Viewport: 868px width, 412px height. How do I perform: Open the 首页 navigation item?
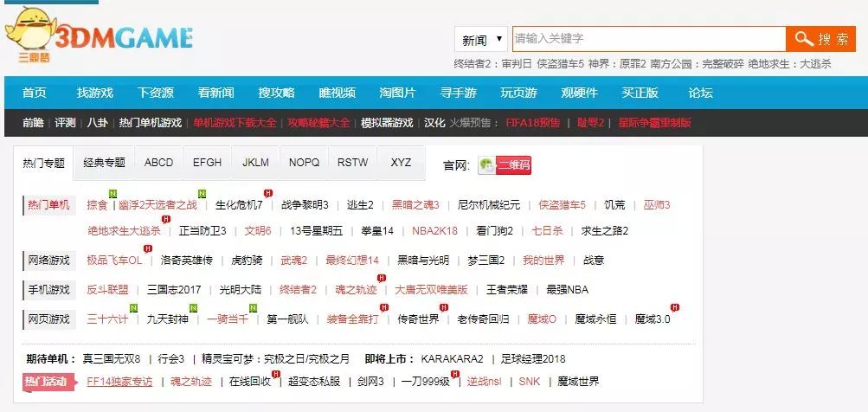(35, 93)
